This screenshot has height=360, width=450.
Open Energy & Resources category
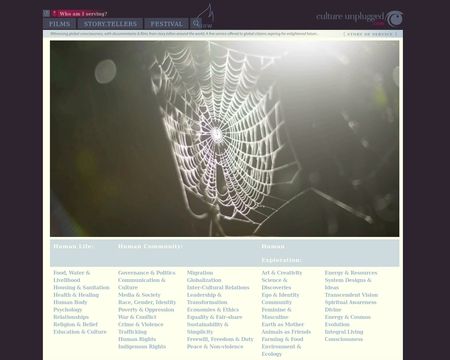click(351, 273)
